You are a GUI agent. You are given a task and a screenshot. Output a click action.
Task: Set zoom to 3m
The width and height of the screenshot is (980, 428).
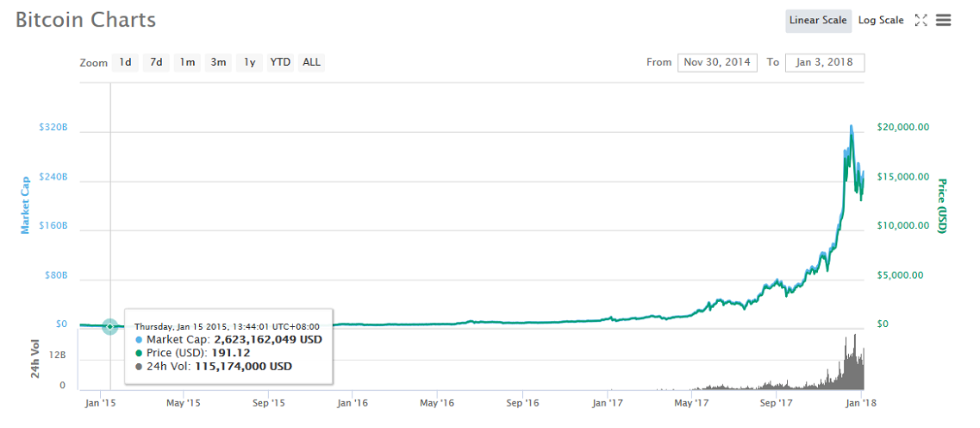(218, 63)
